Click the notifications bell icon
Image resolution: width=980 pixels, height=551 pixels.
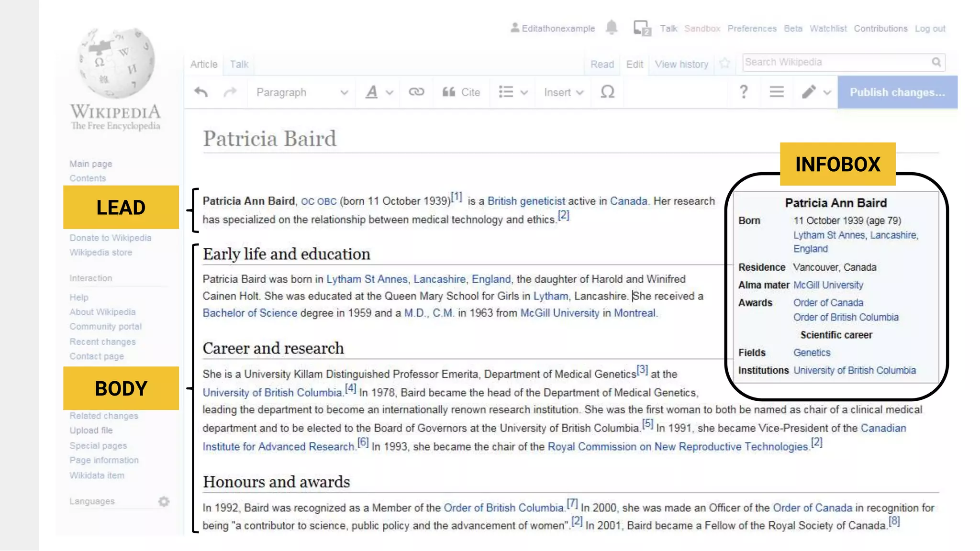pyautogui.click(x=612, y=28)
